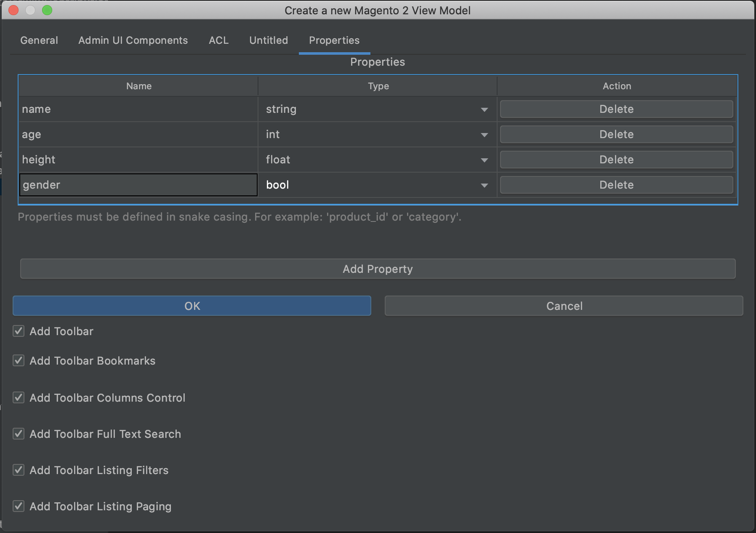The width and height of the screenshot is (756, 533).
Task: Open the Untitled tab
Action: [269, 40]
